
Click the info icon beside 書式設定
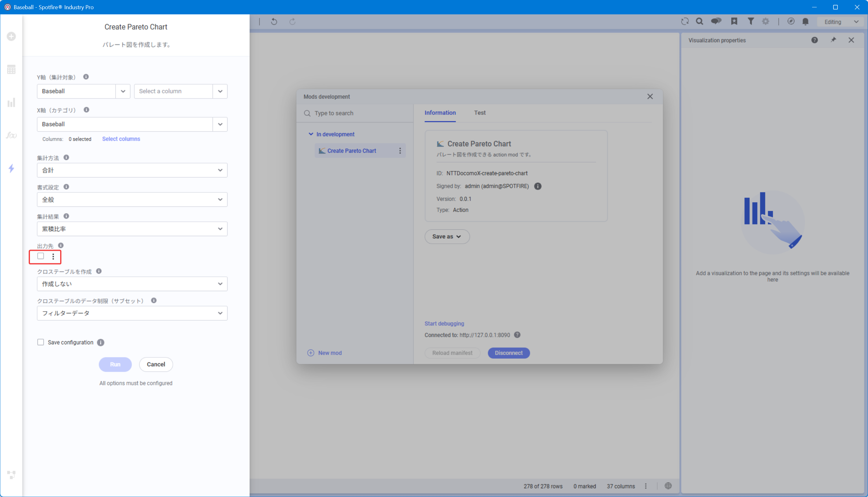[66, 187]
